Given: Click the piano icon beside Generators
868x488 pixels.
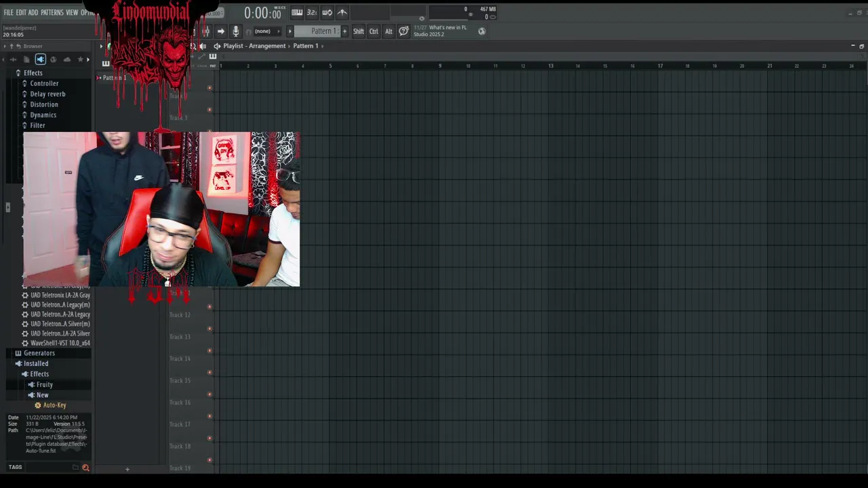Looking at the screenshot, I should (x=18, y=353).
